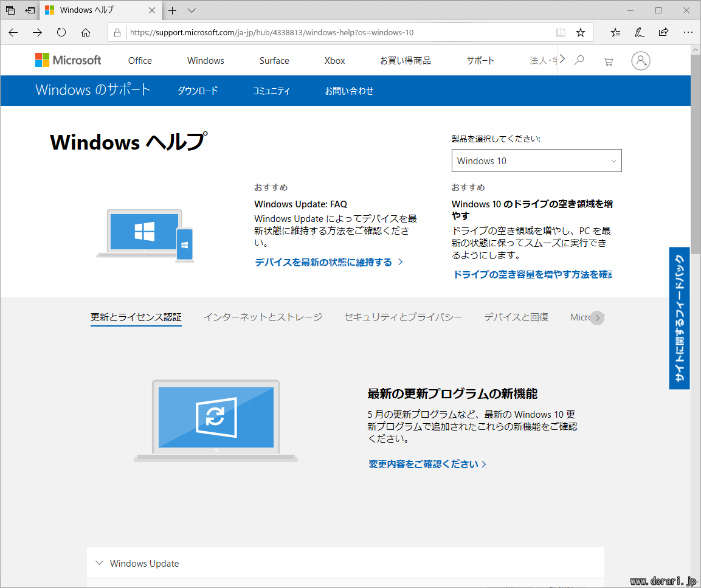Select インターネットとストレージ tab
The height and width of the screenshot is (588, 701).
pyautogui.click(x=263, y=317)
